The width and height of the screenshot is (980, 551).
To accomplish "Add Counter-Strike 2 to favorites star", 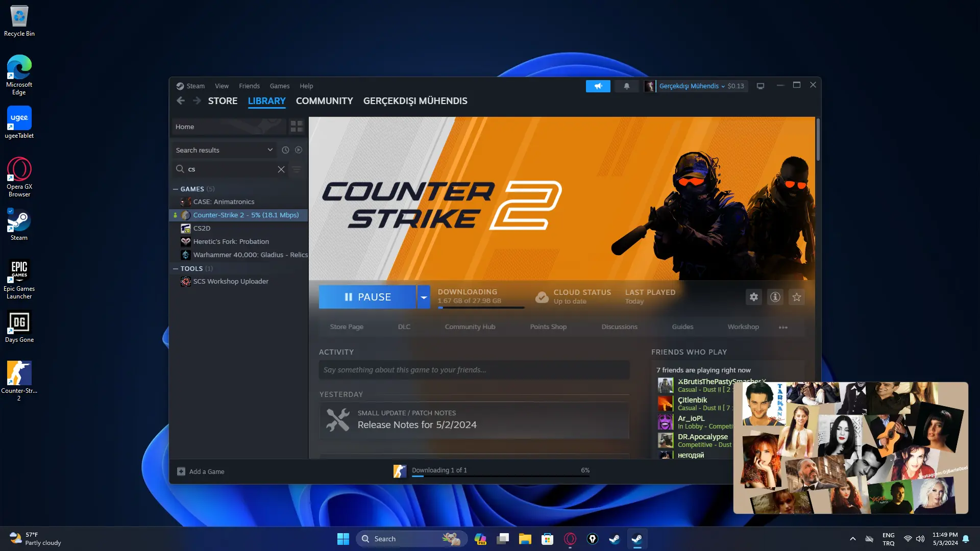I will [x=797, y=297].
